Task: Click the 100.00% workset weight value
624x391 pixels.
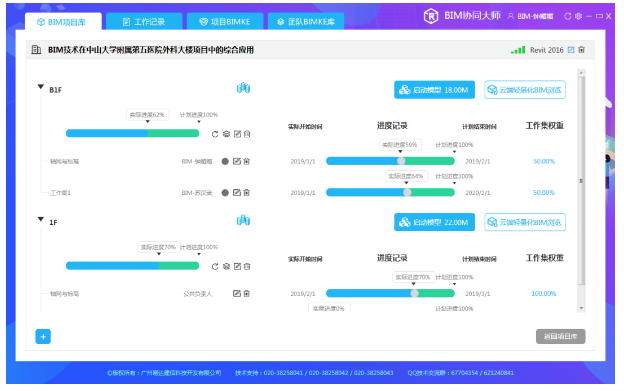Action: pyautogui.click(x=544, y=294)
